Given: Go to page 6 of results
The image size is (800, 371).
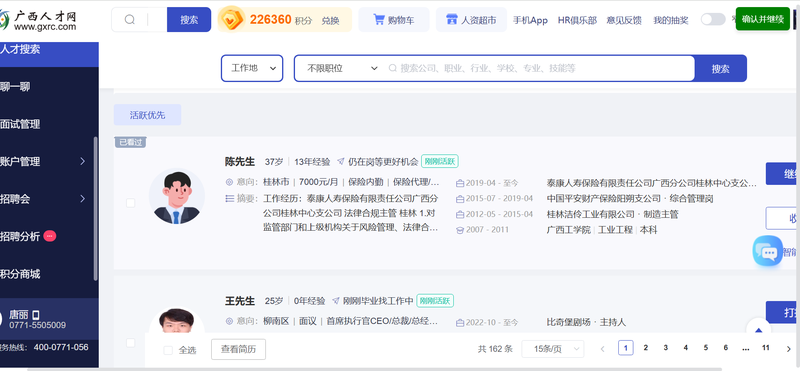Looking at the screenshot, I should [726, 348].
